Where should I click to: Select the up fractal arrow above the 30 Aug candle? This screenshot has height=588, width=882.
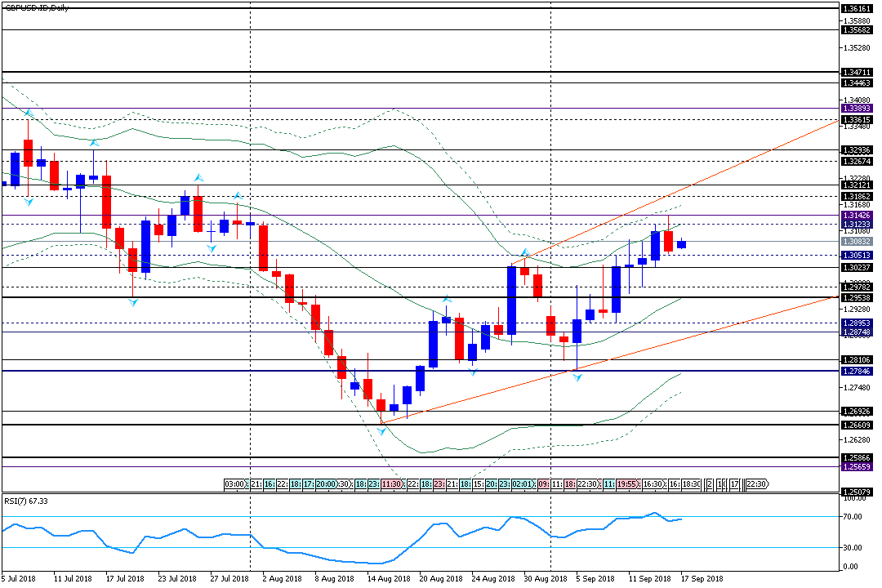point(525,252)
